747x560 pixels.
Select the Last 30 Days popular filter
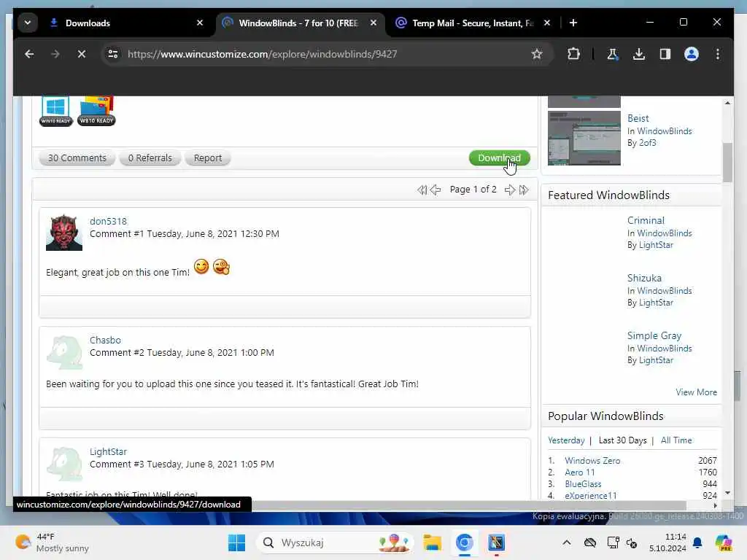click(x=622, y=440)
